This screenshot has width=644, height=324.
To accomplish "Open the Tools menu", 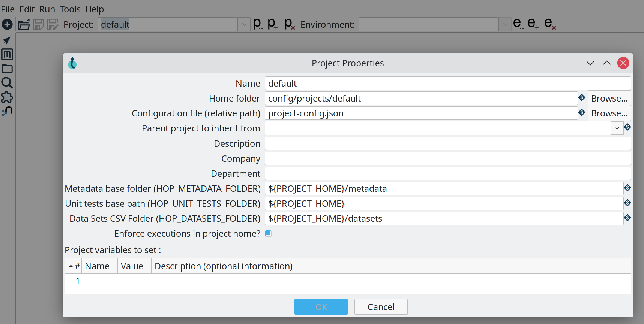I will click(70, 9).
